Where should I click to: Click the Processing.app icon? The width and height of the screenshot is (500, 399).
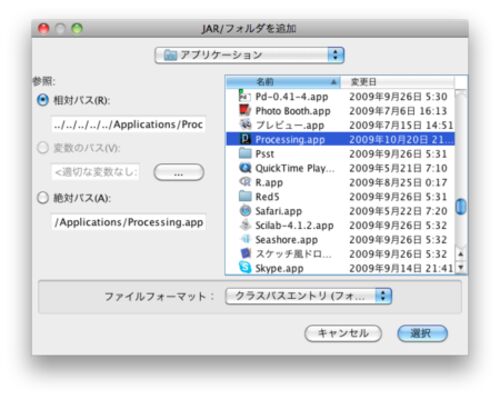(245, 139)
